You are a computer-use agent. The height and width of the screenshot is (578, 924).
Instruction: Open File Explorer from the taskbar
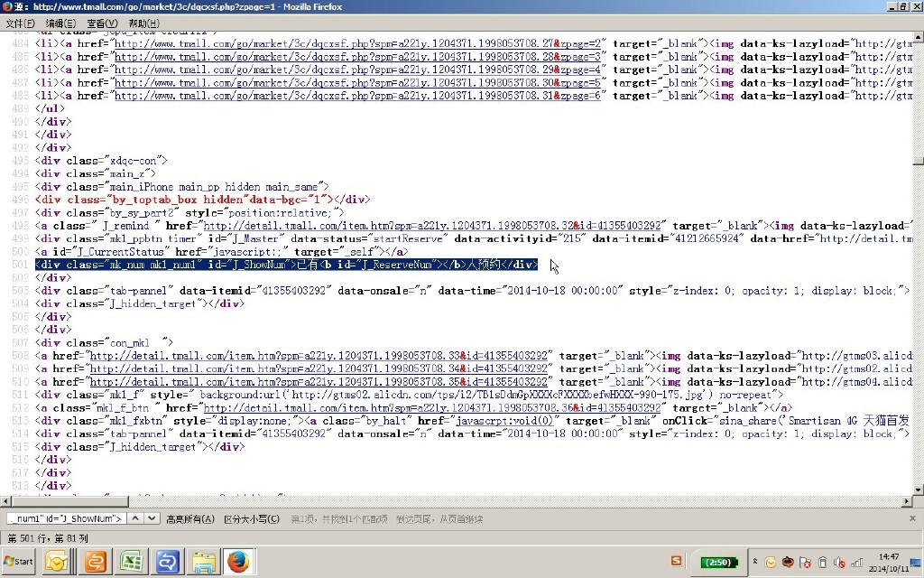(x=204, y=562)
